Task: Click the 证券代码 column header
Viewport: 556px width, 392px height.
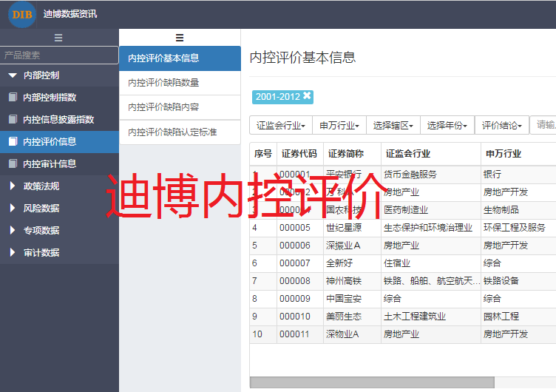Action: click(x=299, y=154)
